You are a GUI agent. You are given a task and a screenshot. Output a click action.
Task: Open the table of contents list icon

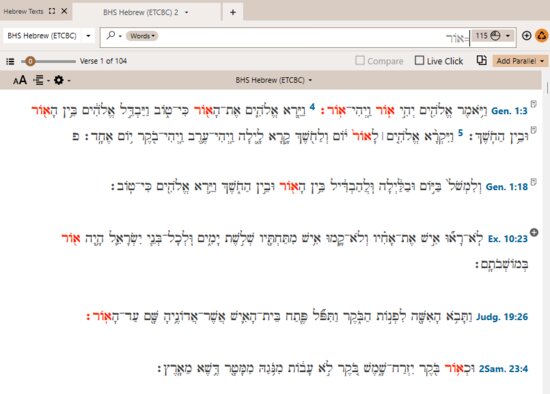(10, 61)
